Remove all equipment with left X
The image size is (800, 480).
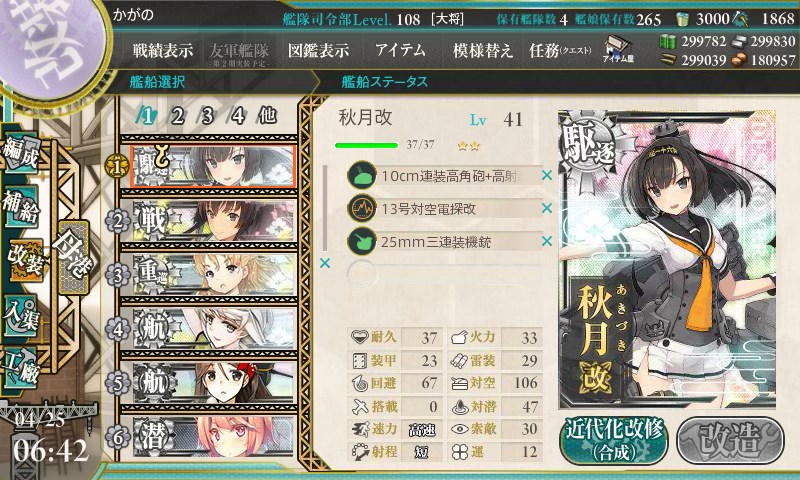(x=324, y=263)
